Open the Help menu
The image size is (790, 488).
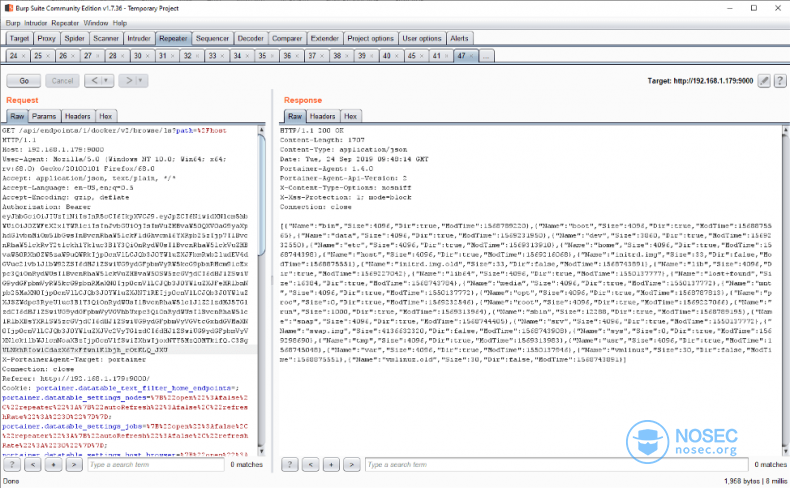click(120, 23)
